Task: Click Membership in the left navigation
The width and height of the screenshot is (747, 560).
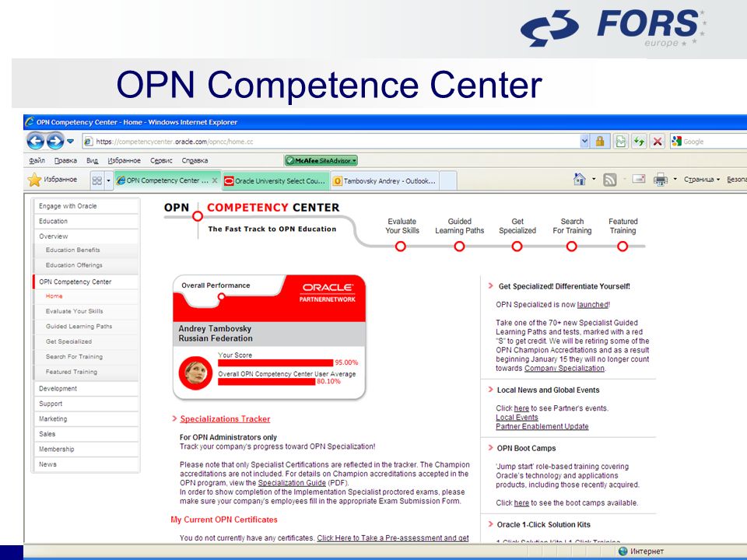Action: (x=86, y=449)
